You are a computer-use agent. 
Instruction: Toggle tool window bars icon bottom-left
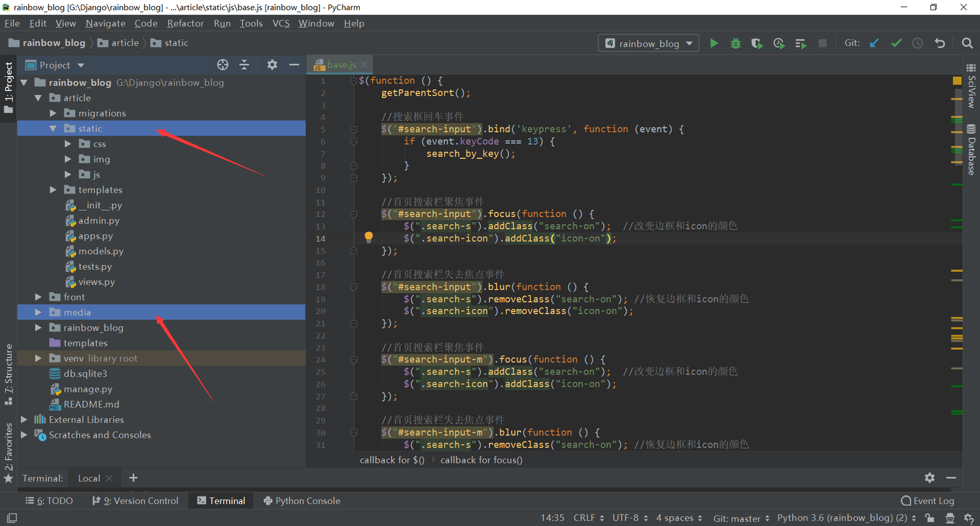pos(11,518)
